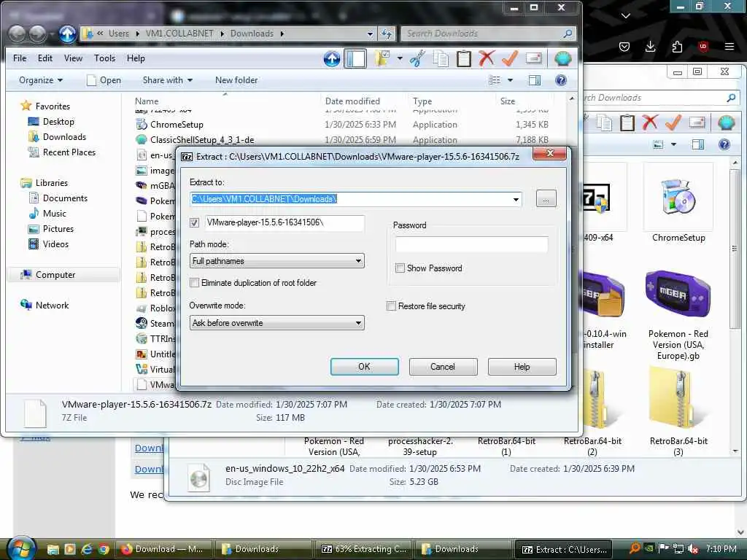Launch Chrome from quick launch
The image size is (747, 560).
coord(104,549)
